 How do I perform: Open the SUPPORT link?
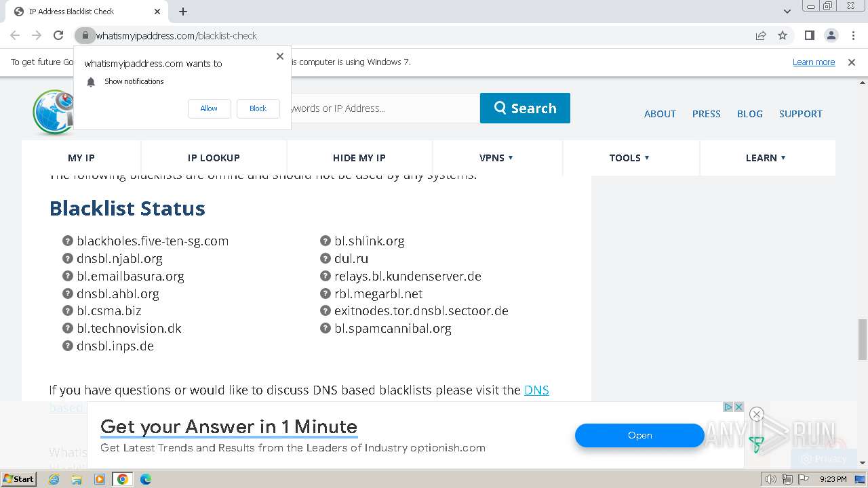[800, 114]
